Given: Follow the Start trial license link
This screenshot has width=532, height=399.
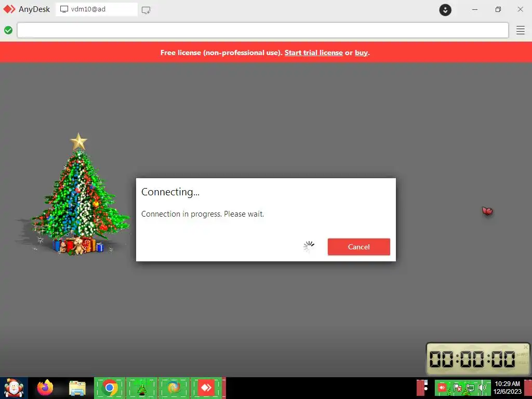Looking at the screenshot, I should pyautogui.click(x=313, y=52).
